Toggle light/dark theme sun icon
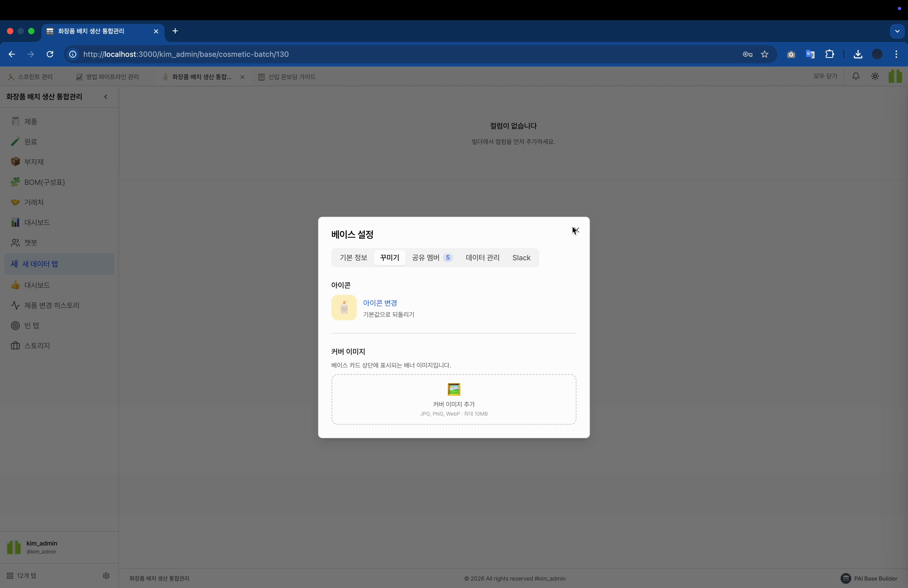The image size is (908, 588). point(875,77)
